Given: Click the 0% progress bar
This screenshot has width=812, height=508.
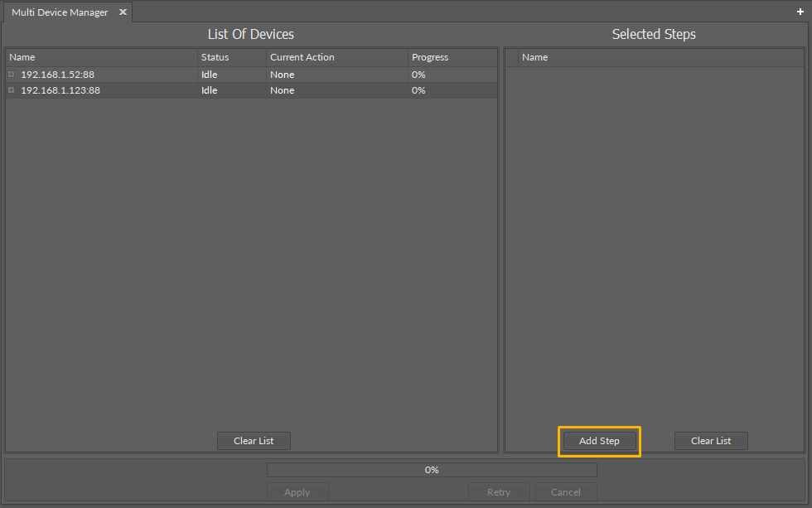Looking at the screenshot, I should click(431, 469).
